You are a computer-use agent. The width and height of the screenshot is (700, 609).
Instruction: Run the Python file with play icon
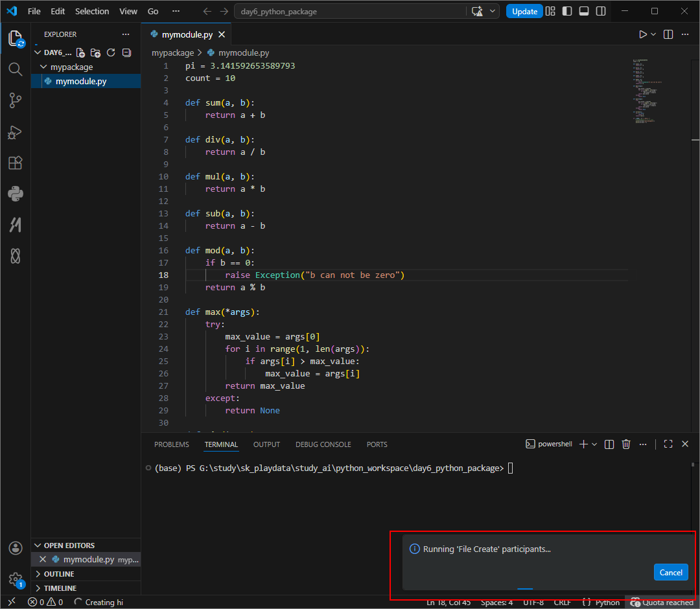(x=642, y=34)
